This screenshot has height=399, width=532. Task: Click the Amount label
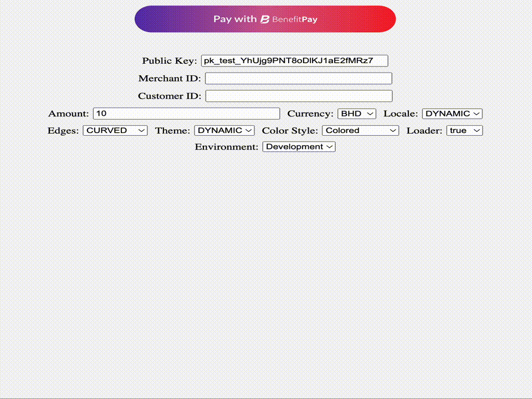68,114
